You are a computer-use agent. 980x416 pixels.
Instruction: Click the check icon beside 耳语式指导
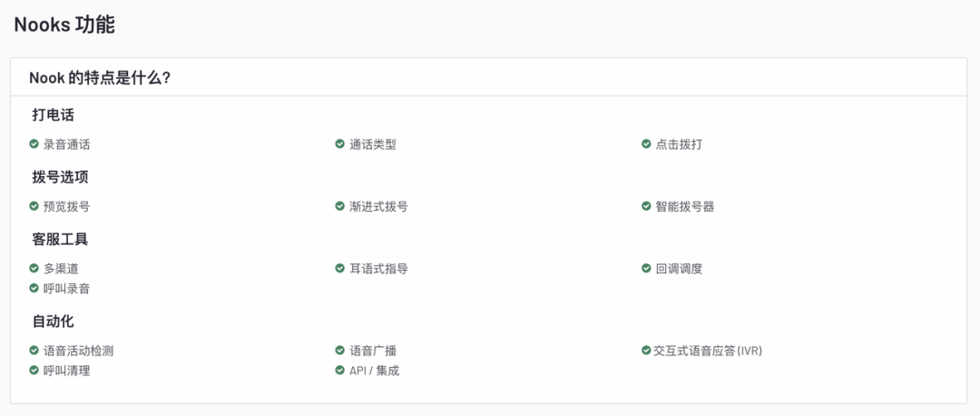click(340, 268)
